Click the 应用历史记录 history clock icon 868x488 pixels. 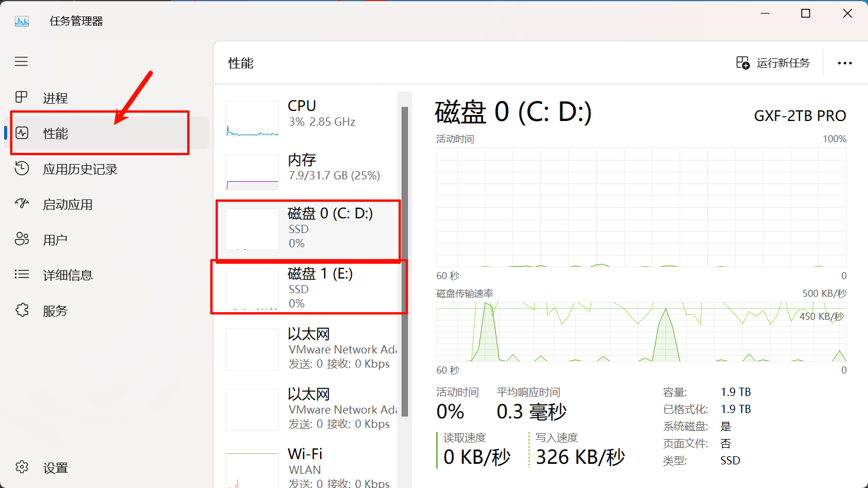tap(22, 169)
